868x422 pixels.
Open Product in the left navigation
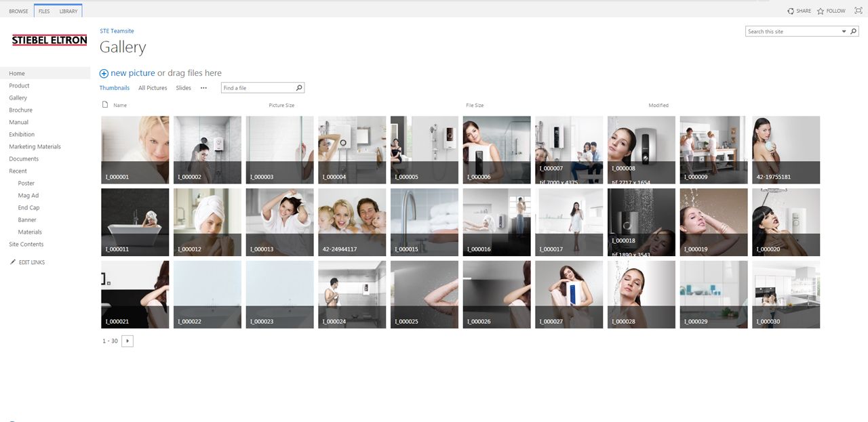(x=19, y=85)
